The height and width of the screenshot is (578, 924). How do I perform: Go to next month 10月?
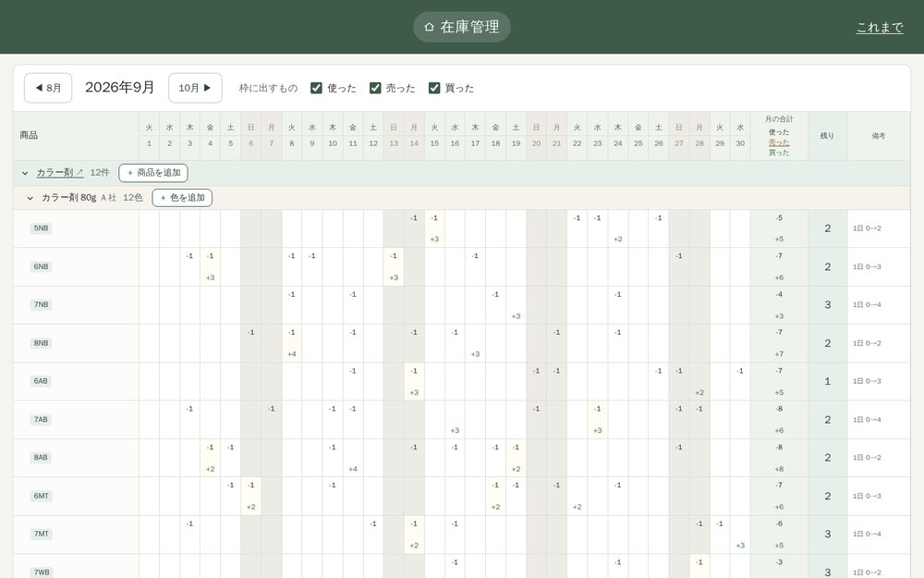(195, 88)
